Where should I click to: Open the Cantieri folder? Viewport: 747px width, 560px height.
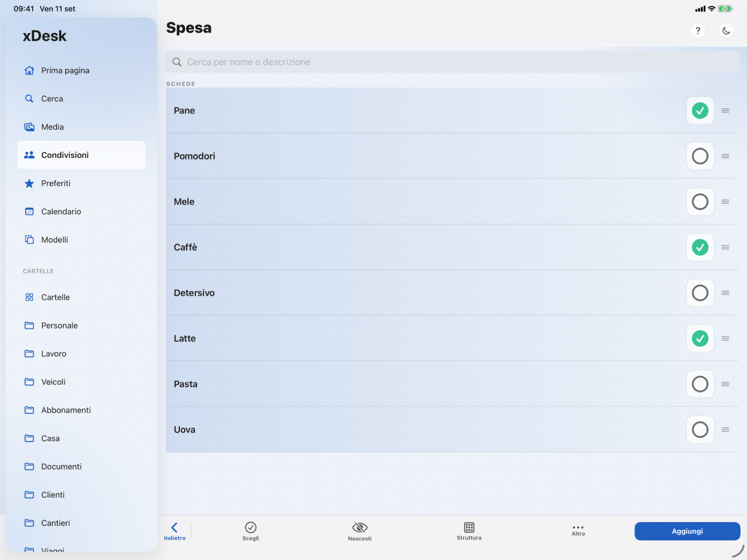click(81, 523)
